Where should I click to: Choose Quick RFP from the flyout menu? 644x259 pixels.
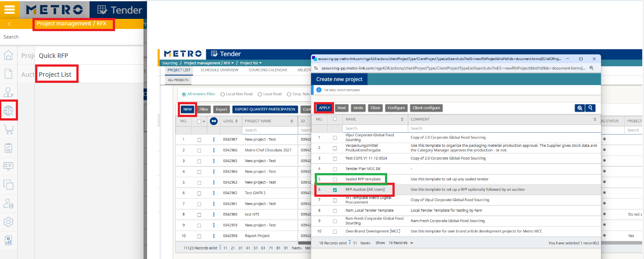click(54, 56)
